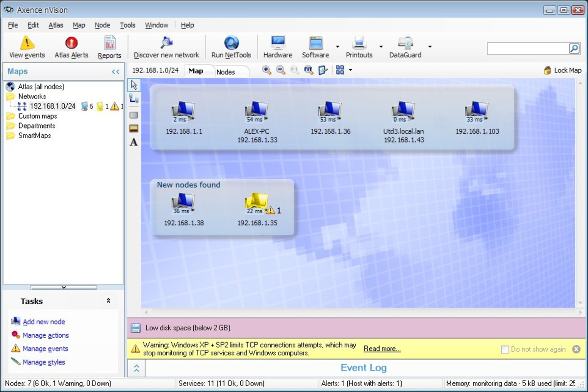Image resolution: width=588 pixels, height=392 pixels.
Task: Click the Read more... link
Action: point(382,348)
